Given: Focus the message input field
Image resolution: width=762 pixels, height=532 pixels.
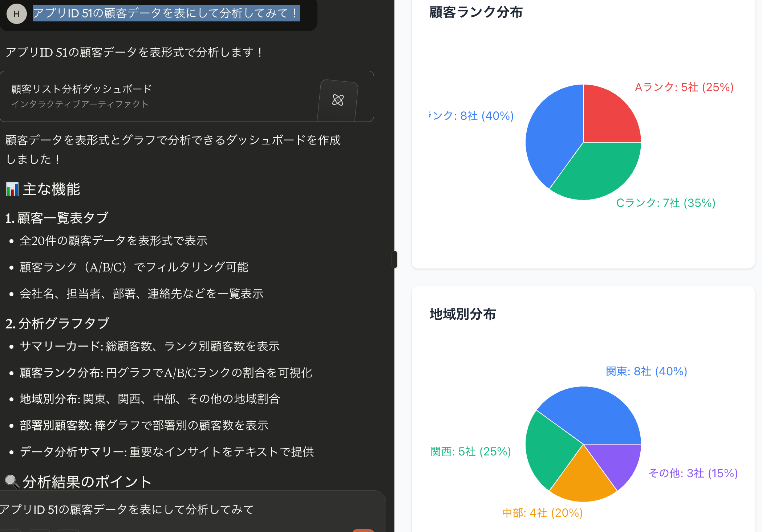Looking at the screenshot, I should [x=182, y=510].
